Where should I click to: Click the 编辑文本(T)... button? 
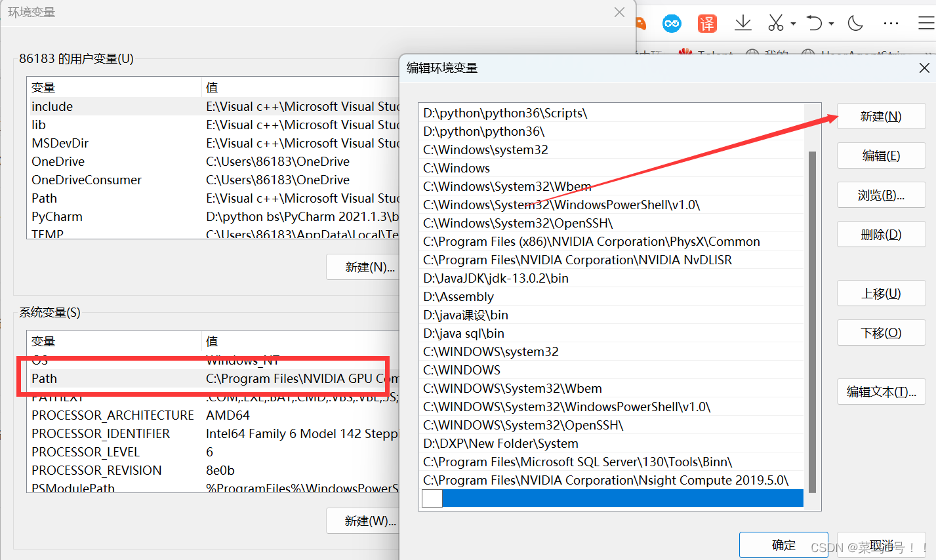pyautogui.click(x=881, y=391)
